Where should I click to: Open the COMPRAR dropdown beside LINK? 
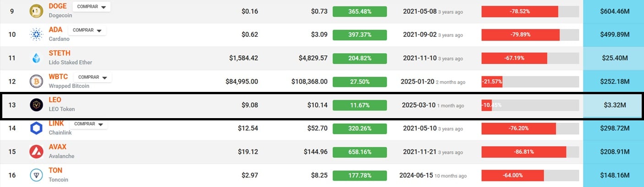(88, 124)
